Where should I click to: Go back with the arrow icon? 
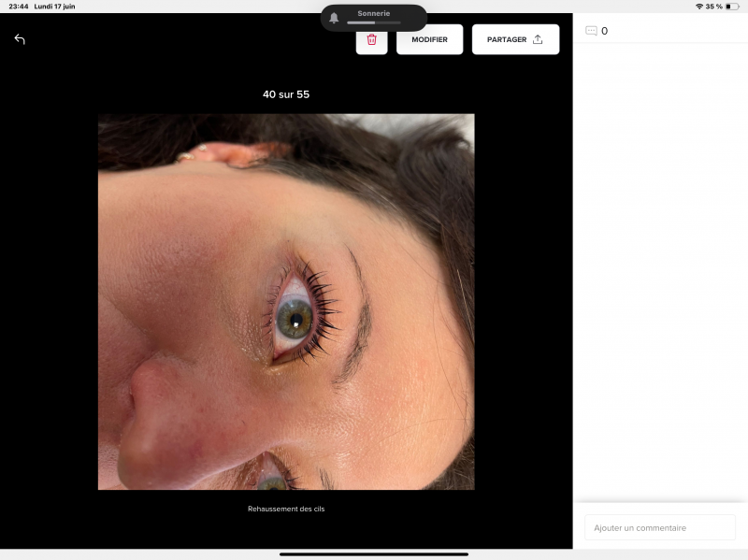tap(19, 39)
